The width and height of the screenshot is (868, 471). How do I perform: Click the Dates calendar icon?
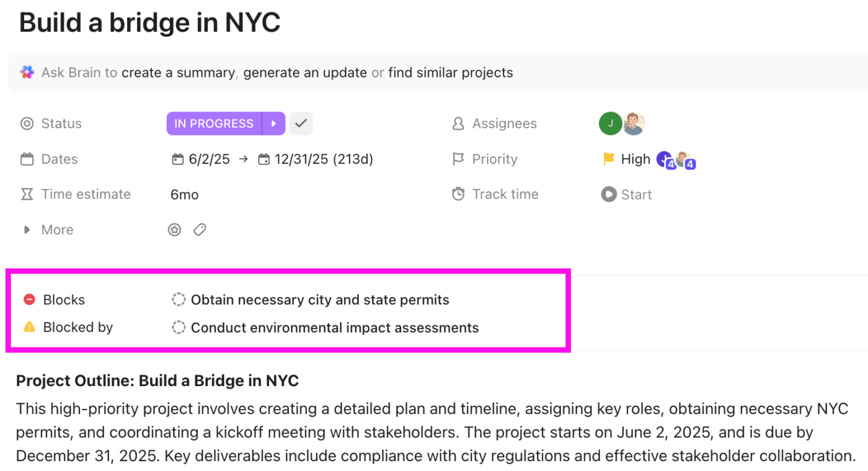(27, 159)
